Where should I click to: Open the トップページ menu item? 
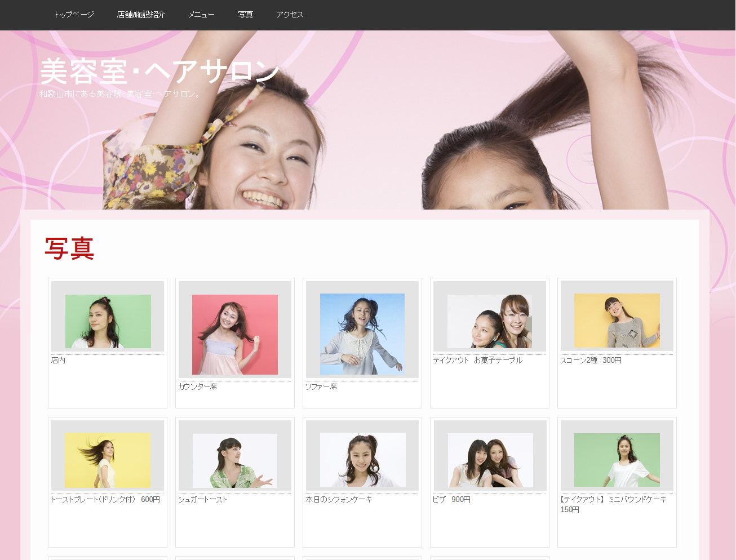(74, 15)
